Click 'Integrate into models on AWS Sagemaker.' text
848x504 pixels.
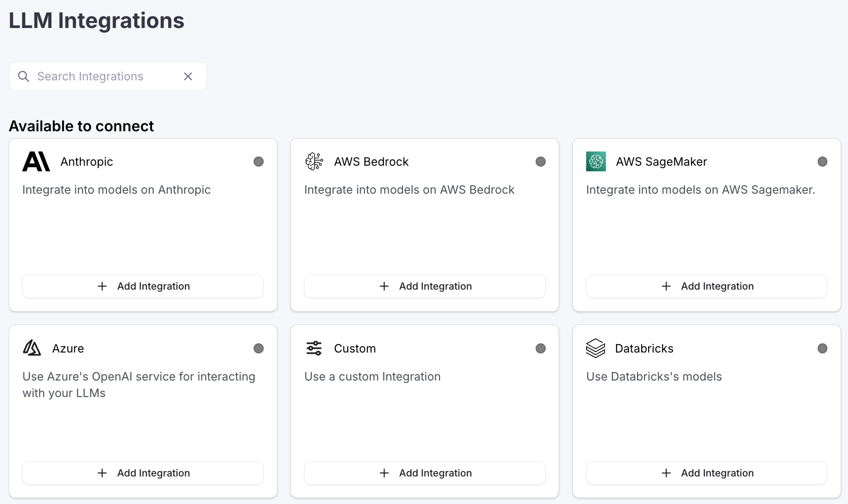(701, 190)
